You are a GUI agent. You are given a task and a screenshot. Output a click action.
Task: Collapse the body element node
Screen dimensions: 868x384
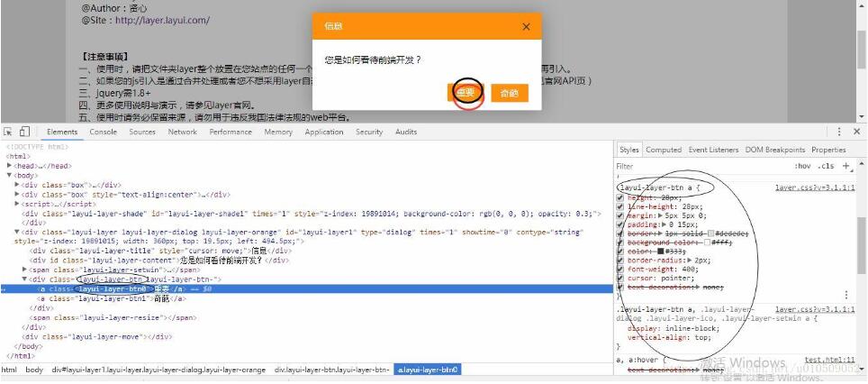coord(9,175)
